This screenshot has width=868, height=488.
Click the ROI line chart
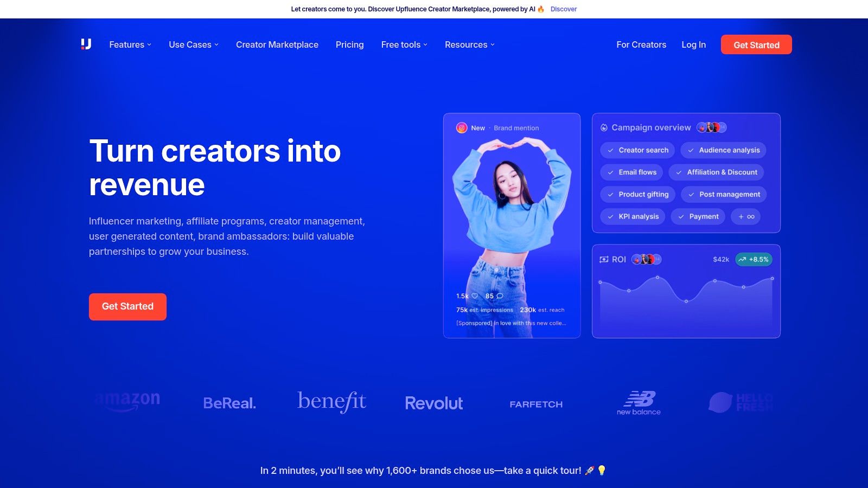click(x=686, y=296)
